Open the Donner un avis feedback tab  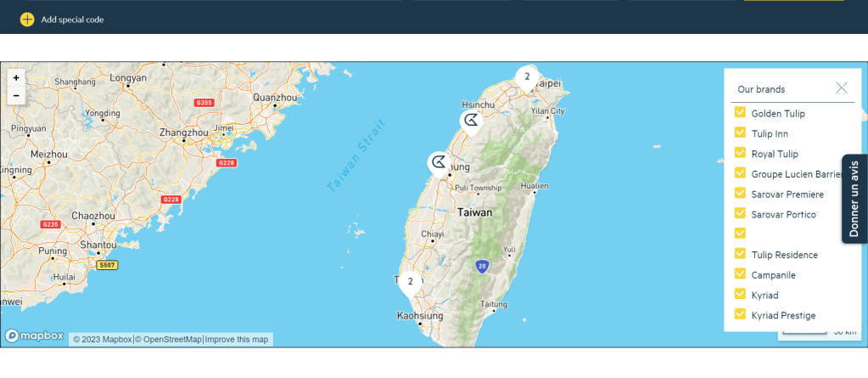point(854,199)
